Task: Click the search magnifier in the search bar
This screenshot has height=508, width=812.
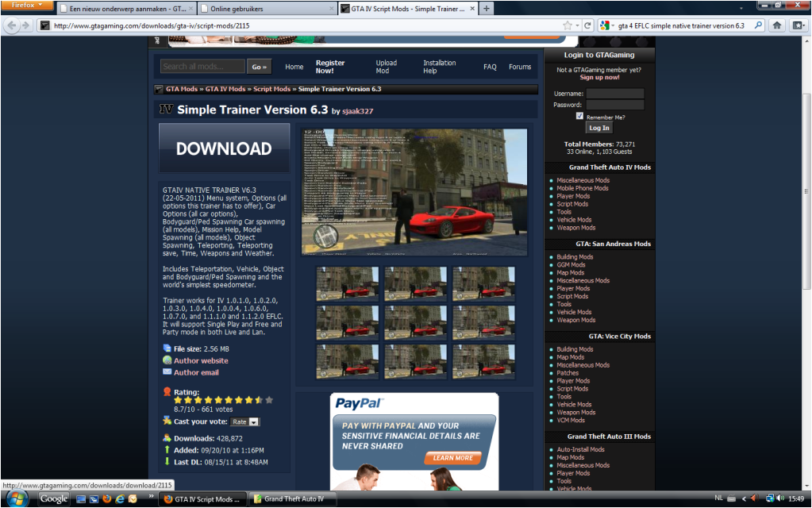Action: (759, 25)
